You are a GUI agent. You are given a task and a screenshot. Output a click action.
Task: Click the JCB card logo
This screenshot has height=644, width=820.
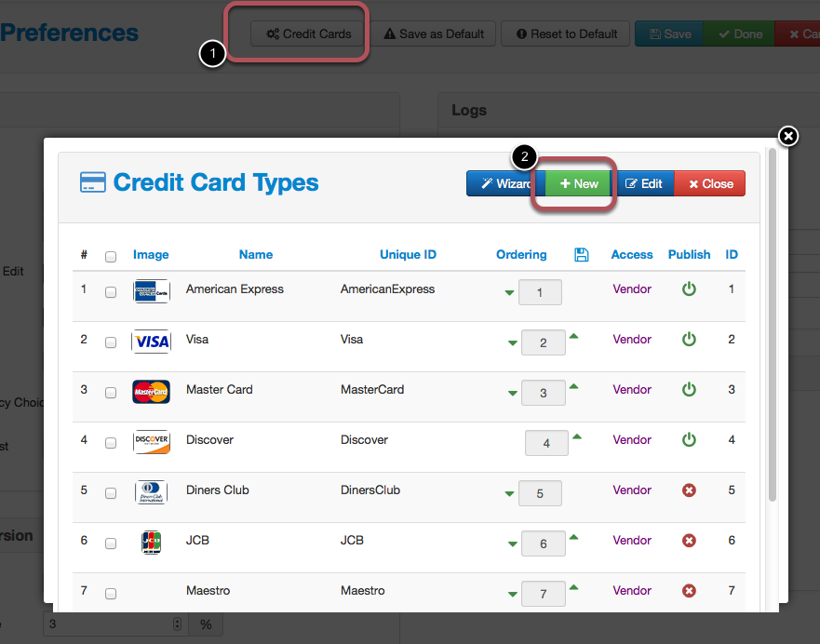coord(151,542)
